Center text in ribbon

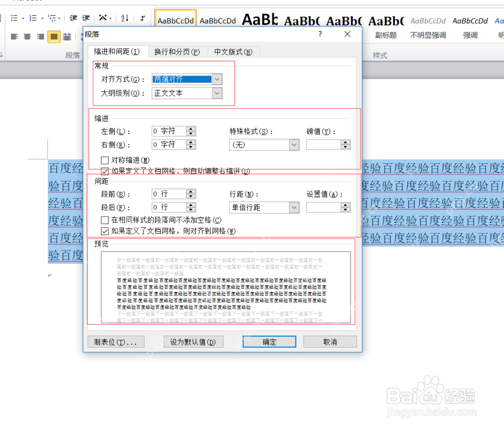27,37
